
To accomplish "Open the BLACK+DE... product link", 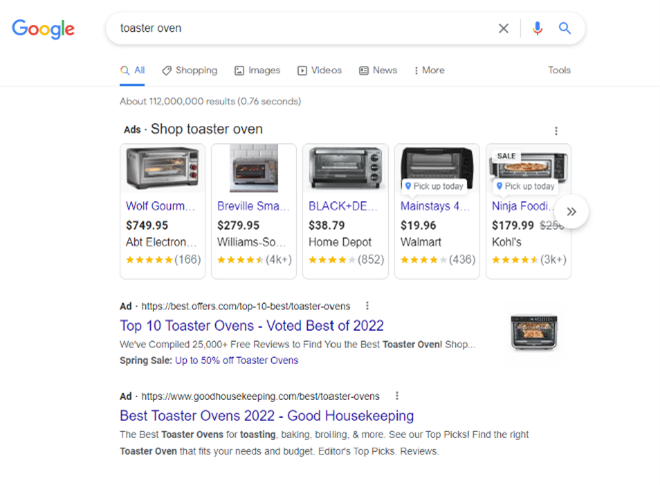I will coord(343,206).
